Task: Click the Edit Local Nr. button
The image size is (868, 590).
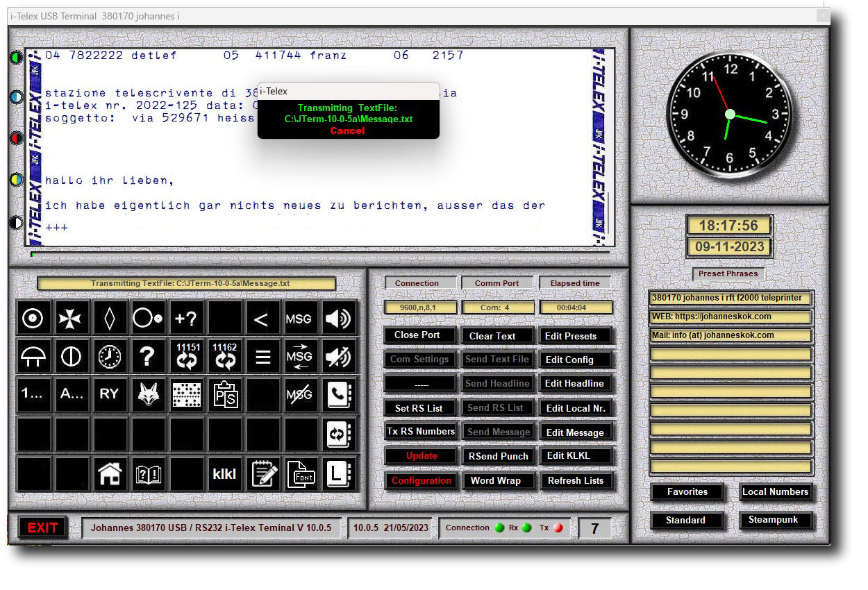Action: click(576, 408)
